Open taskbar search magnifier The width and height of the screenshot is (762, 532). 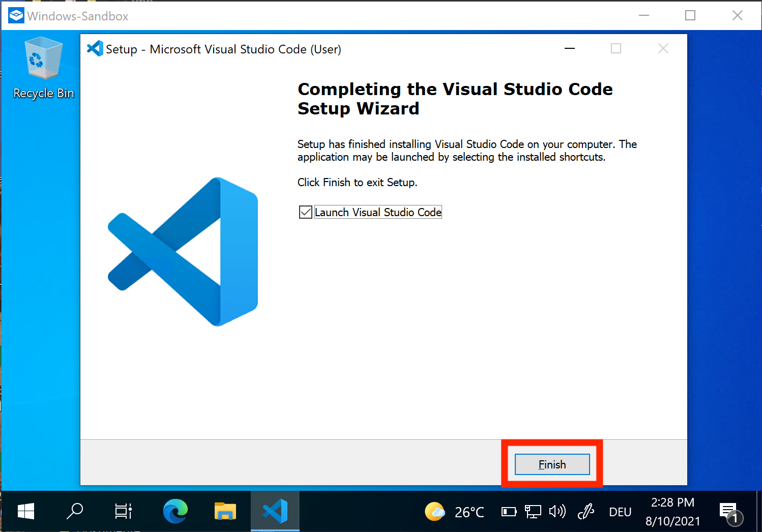point(75,511)
